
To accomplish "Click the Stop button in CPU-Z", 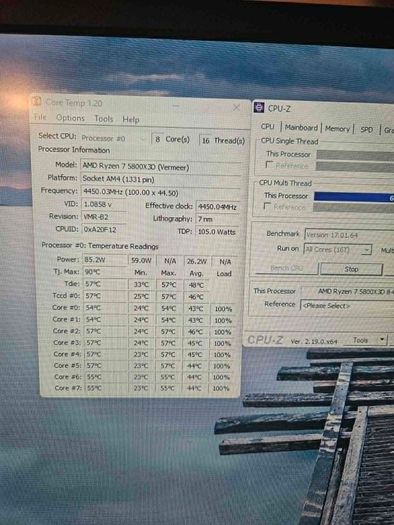I will pyautogui.click(x=351, y=269).
